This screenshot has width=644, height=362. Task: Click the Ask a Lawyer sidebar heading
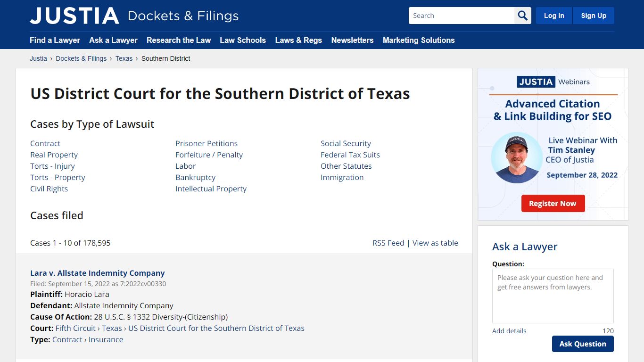tap(525, 247)
